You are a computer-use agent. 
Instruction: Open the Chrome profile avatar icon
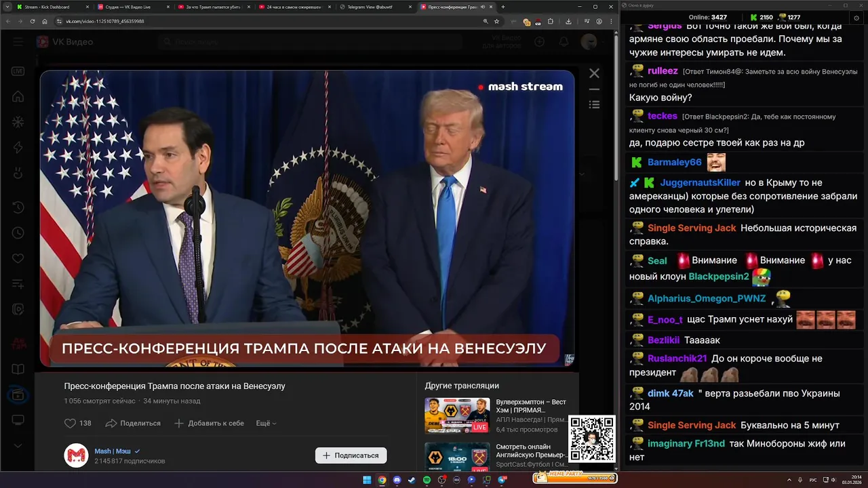599,21
